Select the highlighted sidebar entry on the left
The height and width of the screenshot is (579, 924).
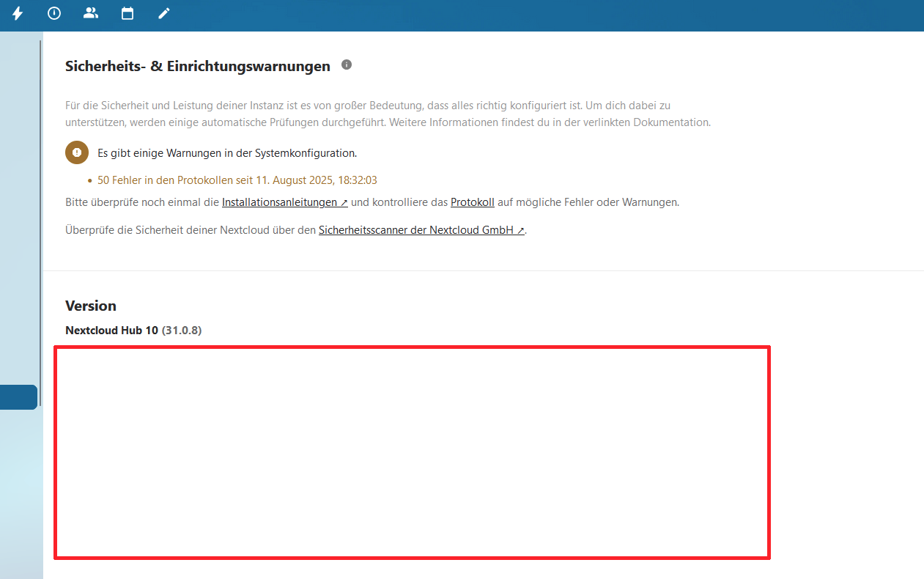[x=18, y=397]
